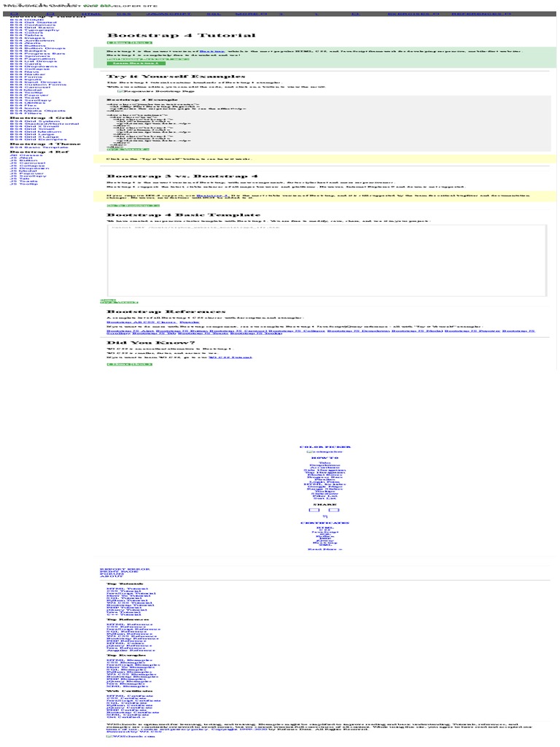Click the Responsive Bootstrap Page image placeholder
This screenshot has width=560, height=747.
coord(156,91)
